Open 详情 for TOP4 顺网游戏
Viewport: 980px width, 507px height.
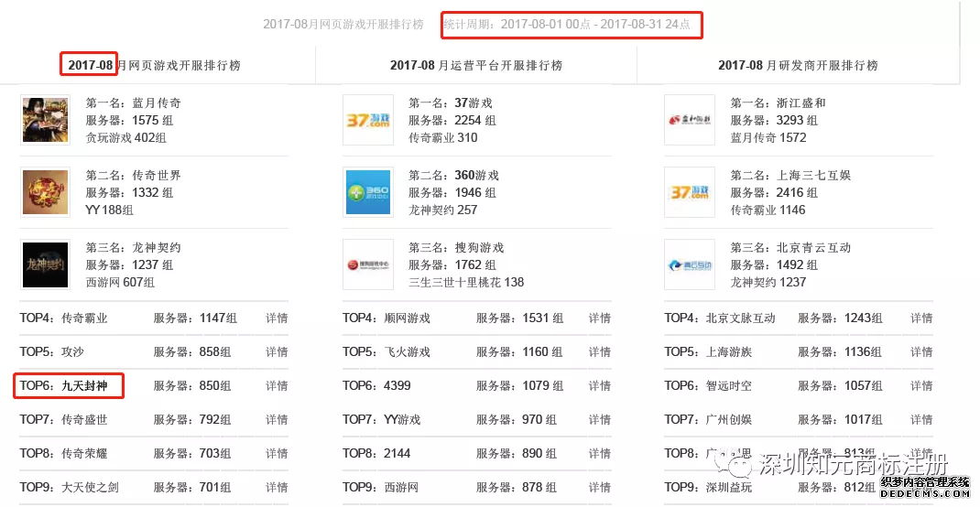(x=599, y=318)
